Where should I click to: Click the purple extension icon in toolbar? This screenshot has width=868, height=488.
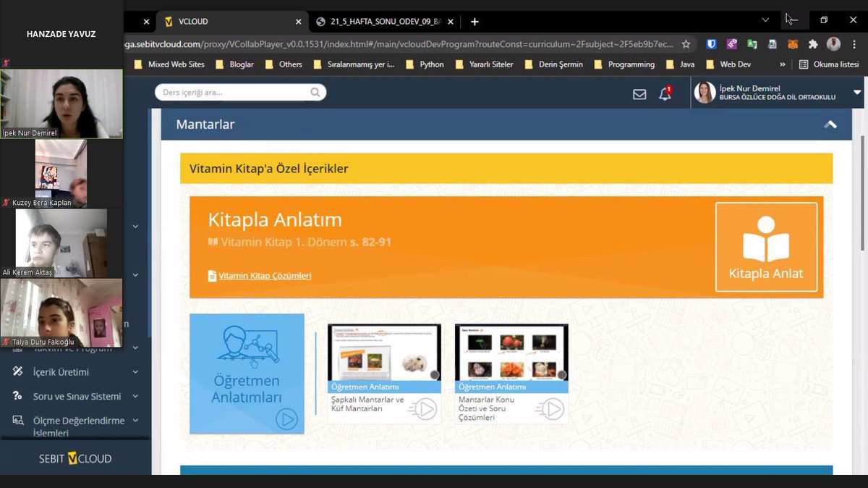point(732,43)
